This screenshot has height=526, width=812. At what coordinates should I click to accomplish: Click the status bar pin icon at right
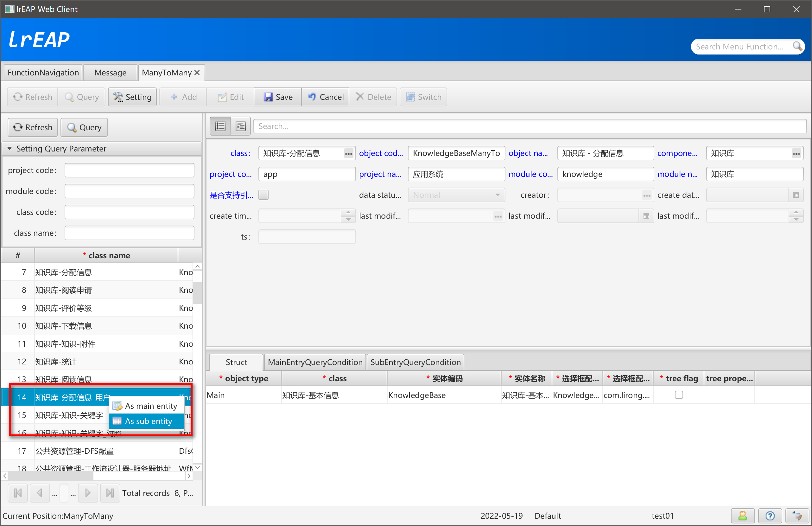click(x=797, y=516)
